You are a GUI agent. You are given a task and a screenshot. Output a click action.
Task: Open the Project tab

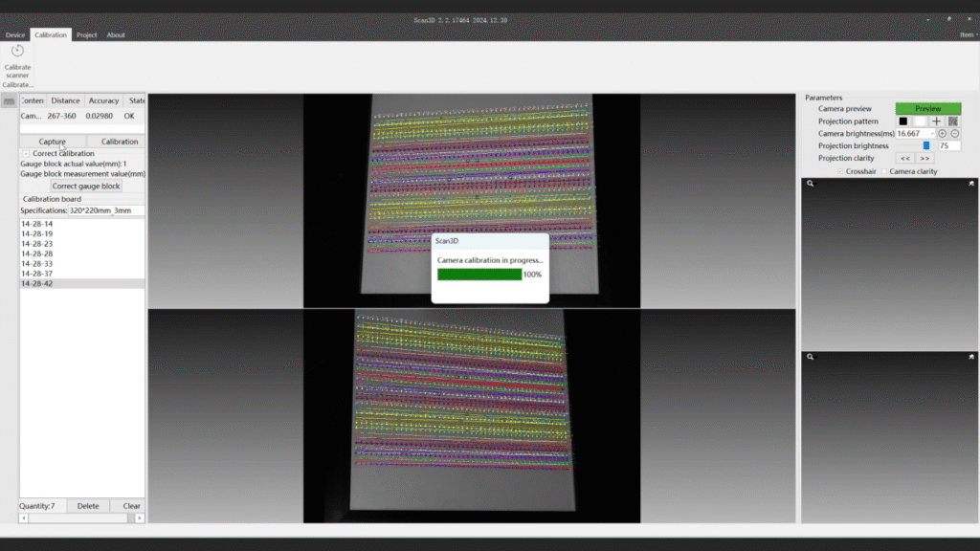87,35
